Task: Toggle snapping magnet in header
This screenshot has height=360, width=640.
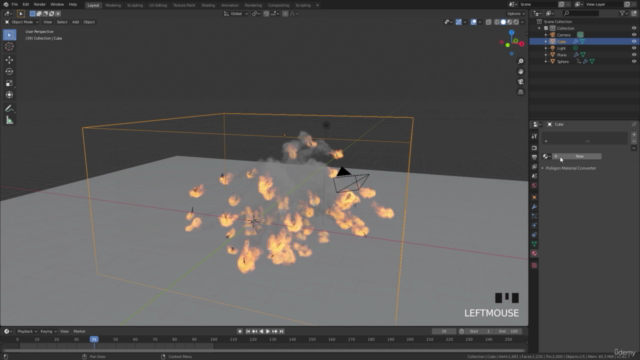Action: click(x=266, y=13)
